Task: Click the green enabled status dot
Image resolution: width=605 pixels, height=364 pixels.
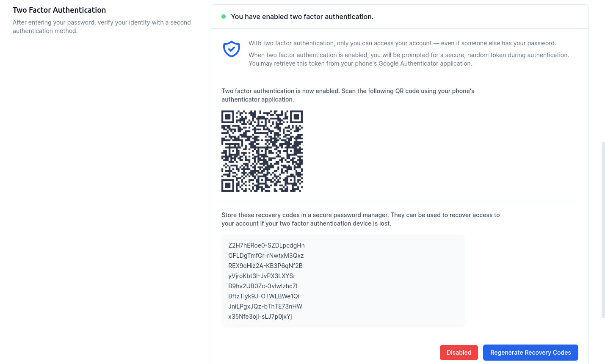Action: point(224,17)
